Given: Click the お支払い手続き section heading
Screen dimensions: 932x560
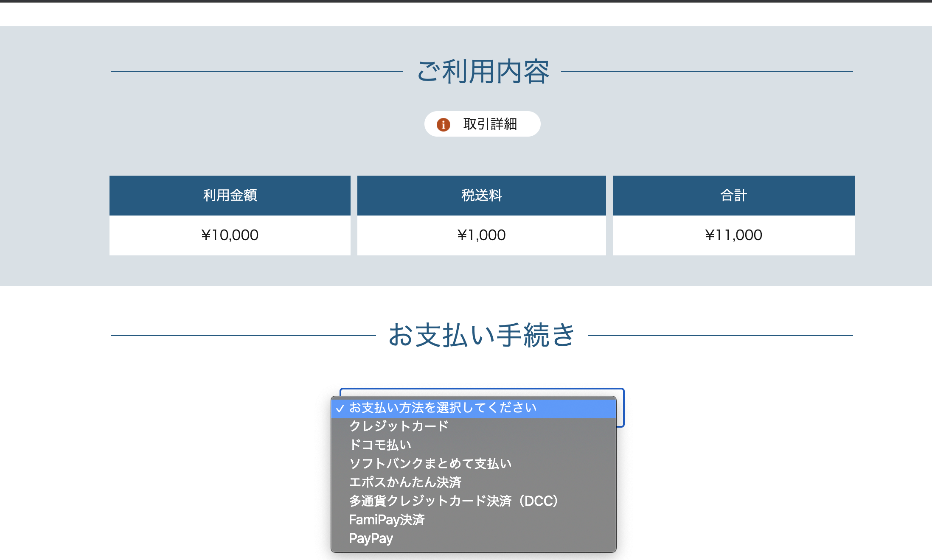Looking at the screenshot, I should click(482, 335).
